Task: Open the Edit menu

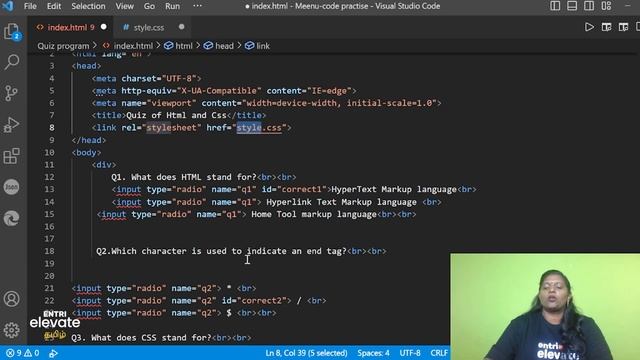Action: 53,6
